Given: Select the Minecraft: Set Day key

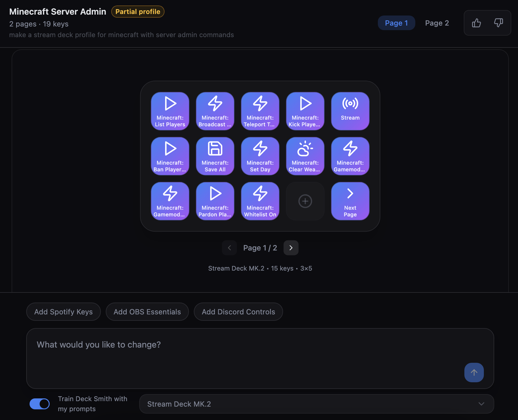Looking at the screenshot, I should (x=260, y=156).
